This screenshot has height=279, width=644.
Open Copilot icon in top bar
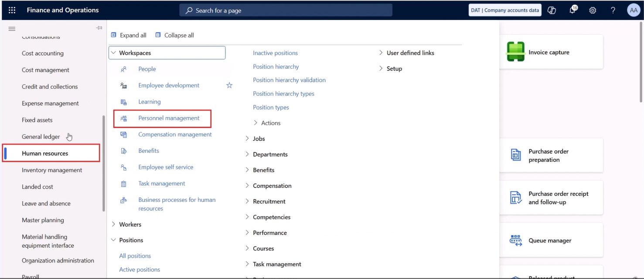pyautogui.click(x=552, y=10)
